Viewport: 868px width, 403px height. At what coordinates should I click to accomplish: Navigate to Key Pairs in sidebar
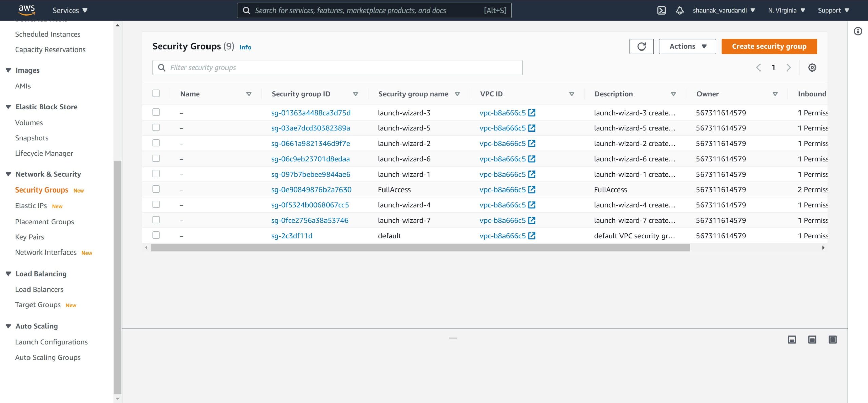point(29,237)
